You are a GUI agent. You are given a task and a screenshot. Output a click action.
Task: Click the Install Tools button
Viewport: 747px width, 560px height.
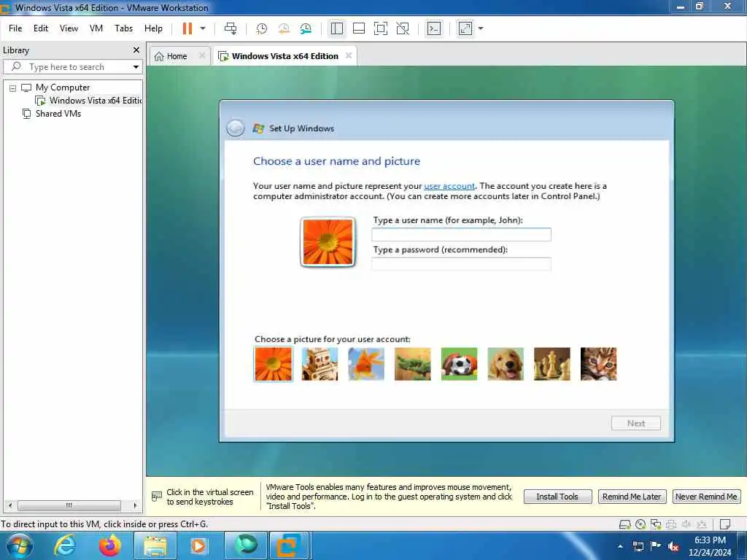[557, 497]
